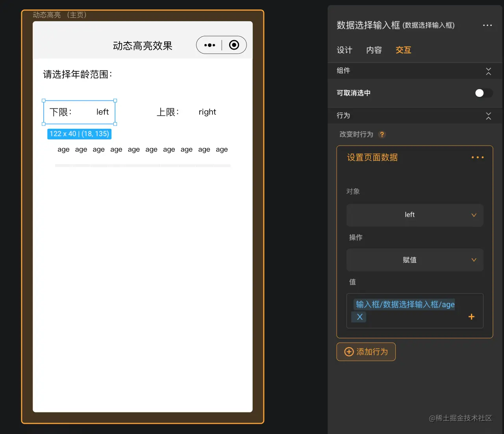Open the three-dot menu beside 数据选择输入框 title

tap(487, 25)
